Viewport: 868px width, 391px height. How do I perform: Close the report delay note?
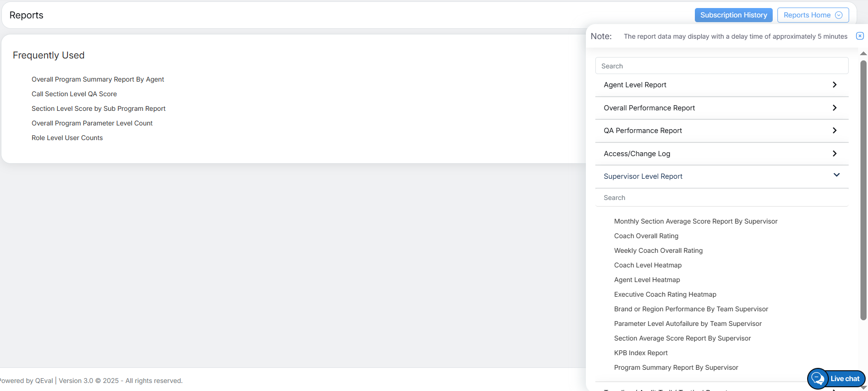[x=860, y=36]
